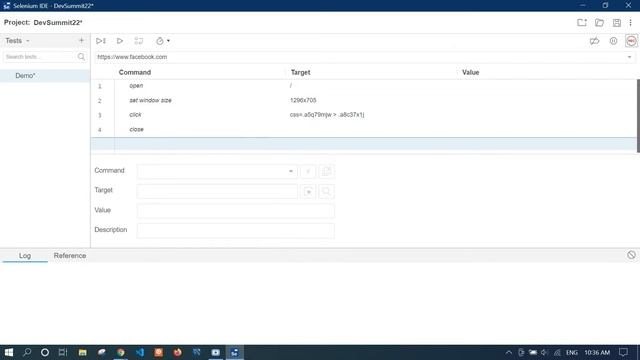Pause on exceptions icon
This screenshot has width=640, height=360.
[x=613, y=41]
